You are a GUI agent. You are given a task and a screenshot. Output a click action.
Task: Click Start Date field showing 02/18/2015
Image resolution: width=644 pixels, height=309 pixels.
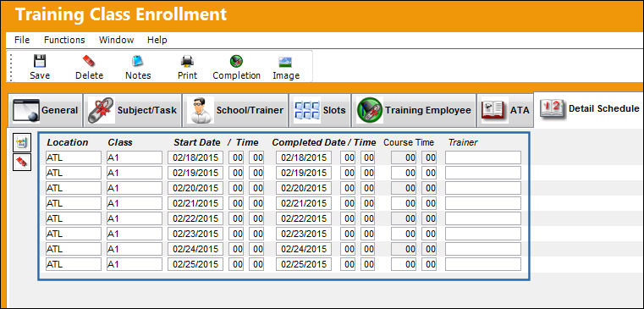point(195,157)
